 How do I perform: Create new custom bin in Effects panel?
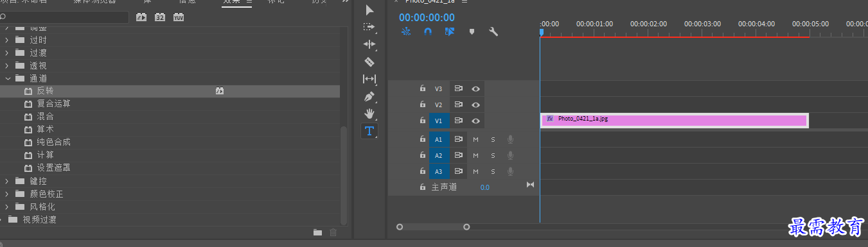click(x=317, y=232)
